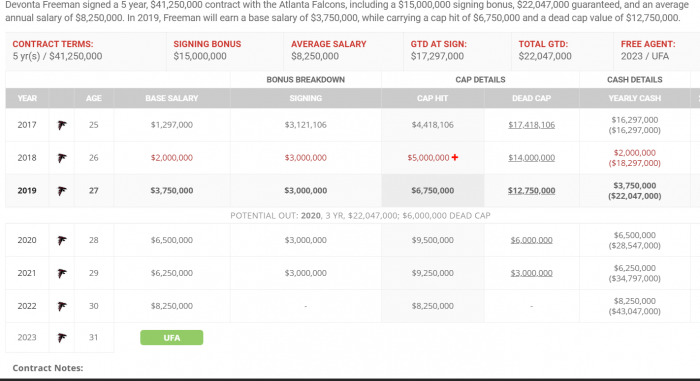Click the Falcons logo in 2019 row

click(62, 191)
